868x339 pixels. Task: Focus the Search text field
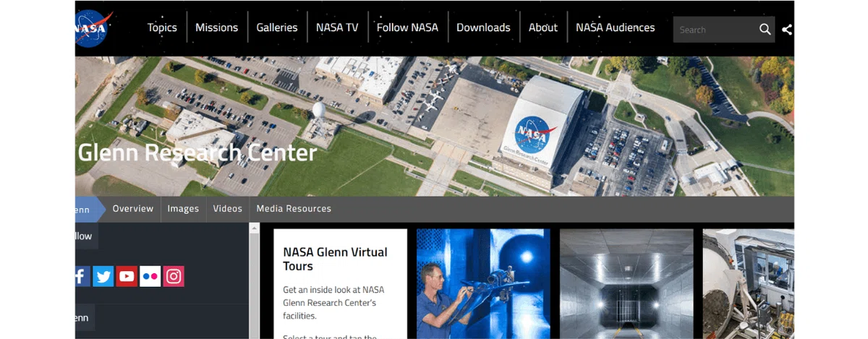click(x=715, y=30)
